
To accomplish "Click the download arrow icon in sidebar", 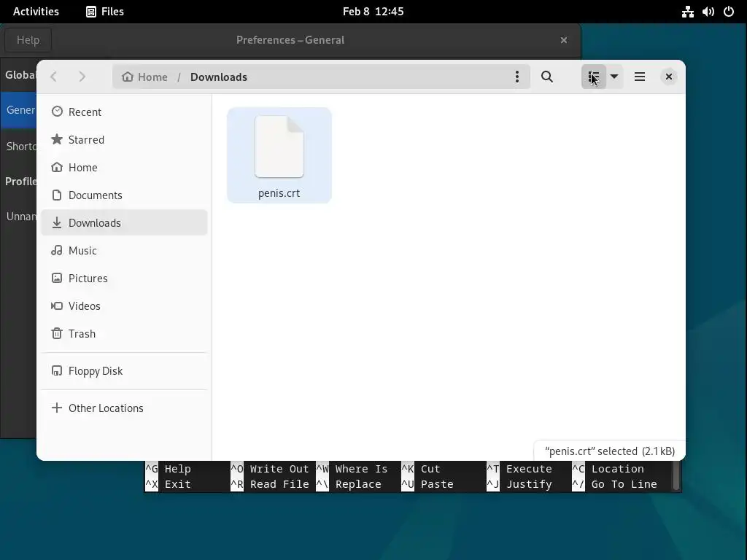I will click(57, 222).
